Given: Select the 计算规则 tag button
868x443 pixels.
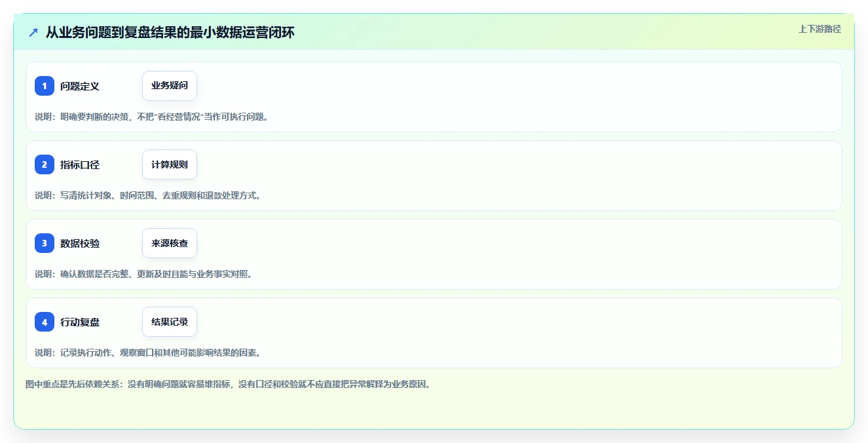Looking at the screenshot, I should coord(170,164).
